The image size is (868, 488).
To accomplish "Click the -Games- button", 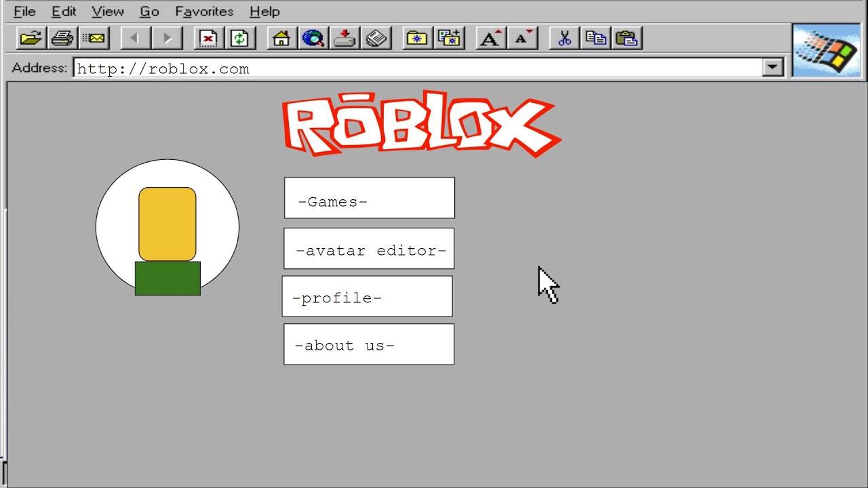I will pos(370,198).
